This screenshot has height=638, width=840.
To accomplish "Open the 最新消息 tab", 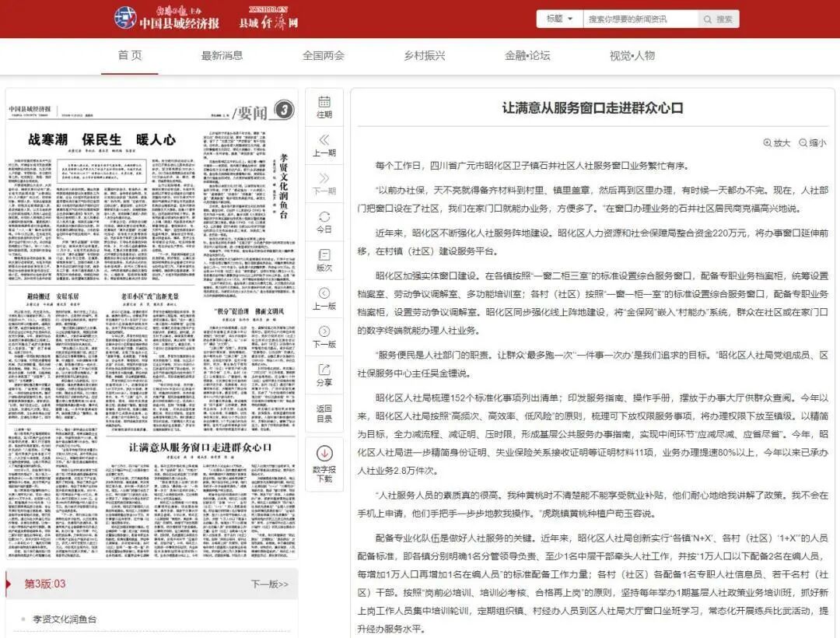I will click(222, 55).
